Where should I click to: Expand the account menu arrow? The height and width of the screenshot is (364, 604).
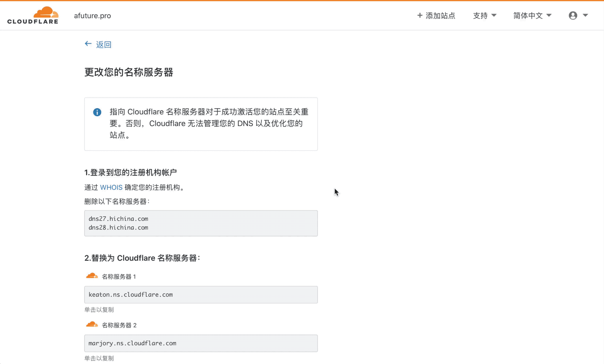585,15
